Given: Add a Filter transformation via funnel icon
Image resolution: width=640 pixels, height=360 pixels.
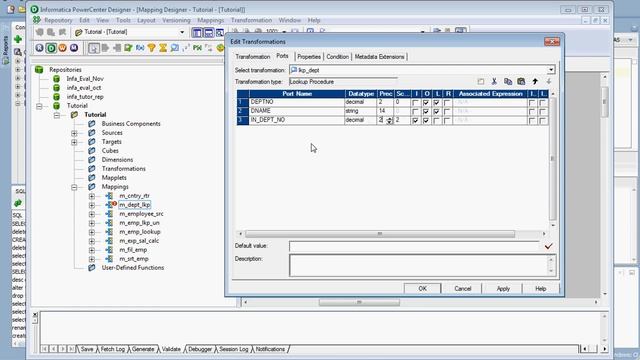Looking at the screenshot, I should [151, 48].
